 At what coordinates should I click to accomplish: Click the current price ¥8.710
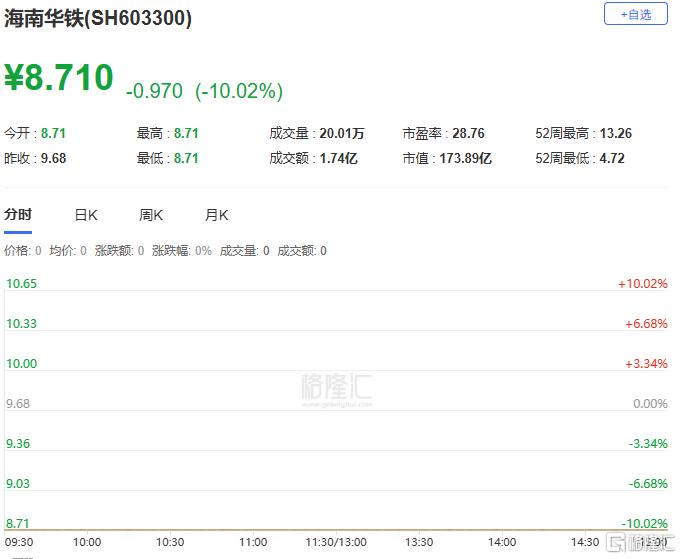60,79
